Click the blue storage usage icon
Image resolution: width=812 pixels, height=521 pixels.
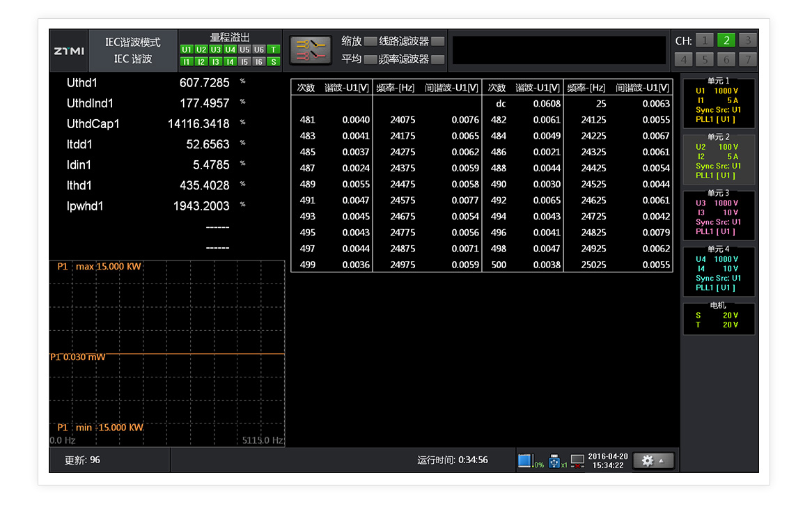coord(524,461)
